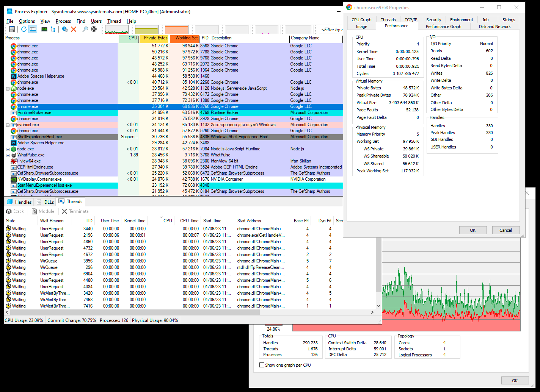Open process properties via the gear icon
The image size is (540, 392).
(65, 29)
